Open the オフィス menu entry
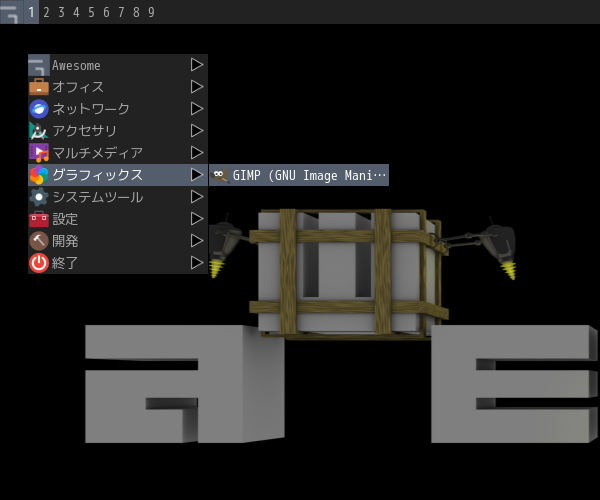Viewport: 600px width, 500px height. click(118, 87)
